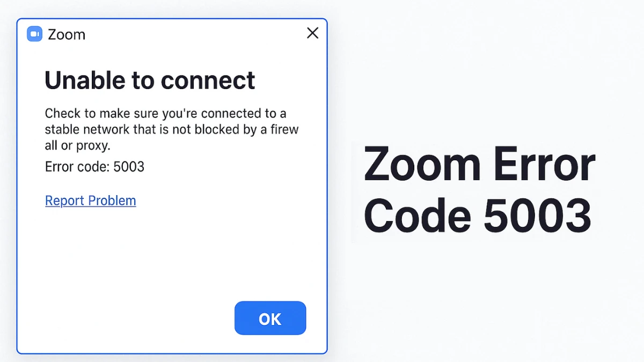Click the Zoom camera logo icon
Image resolution: width=644 pixels, height=362 pixels.
point(34,34)
